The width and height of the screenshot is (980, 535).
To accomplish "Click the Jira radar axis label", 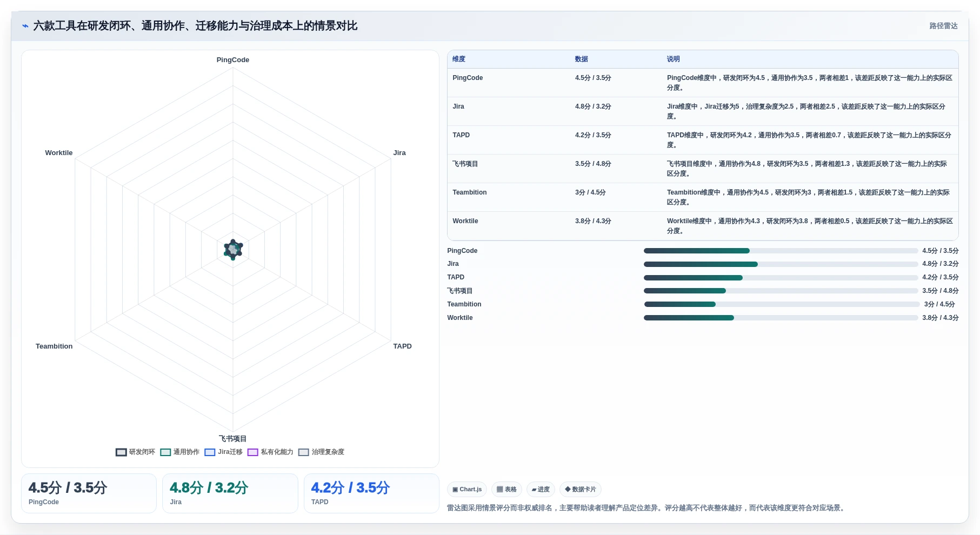I will [399, 153].
